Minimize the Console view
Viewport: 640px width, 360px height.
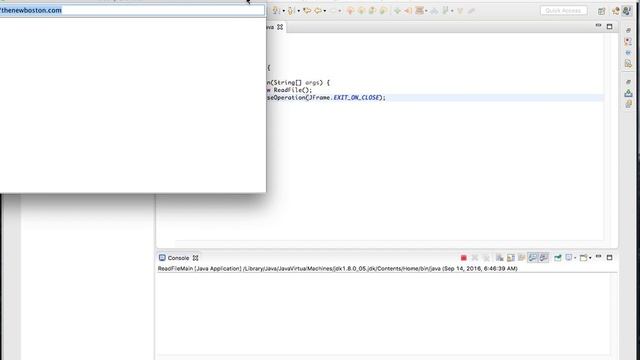(x=598, y=257)
